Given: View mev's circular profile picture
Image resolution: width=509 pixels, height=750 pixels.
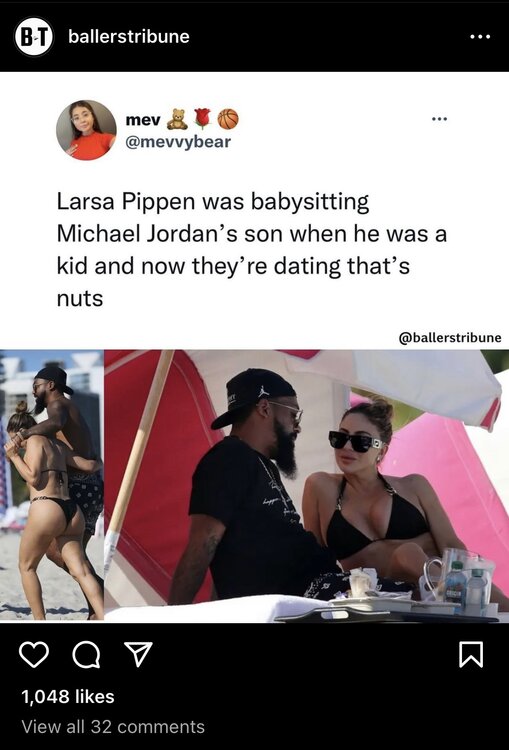Looking at the screenshot, I should pos(86,130).
